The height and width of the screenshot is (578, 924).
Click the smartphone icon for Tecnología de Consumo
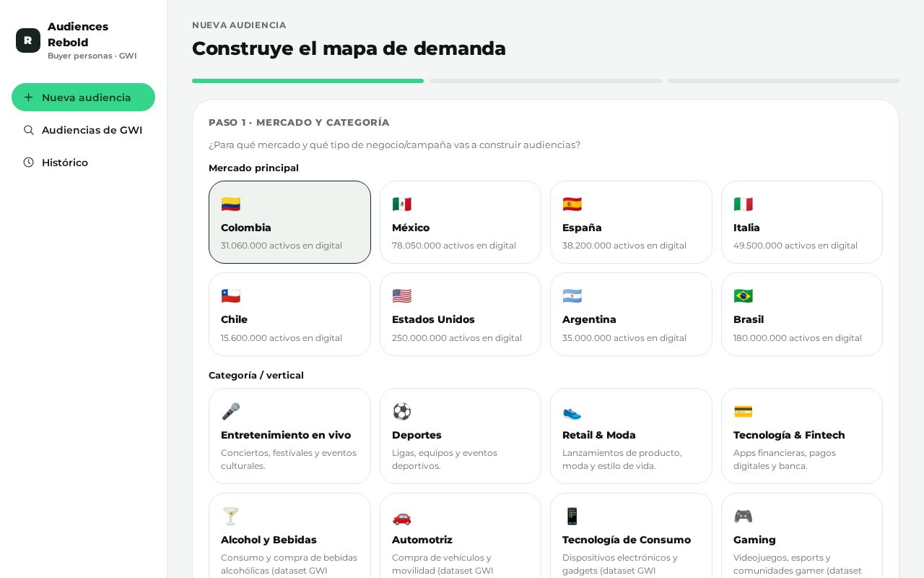pyautogui.click(x=572, y=517)
